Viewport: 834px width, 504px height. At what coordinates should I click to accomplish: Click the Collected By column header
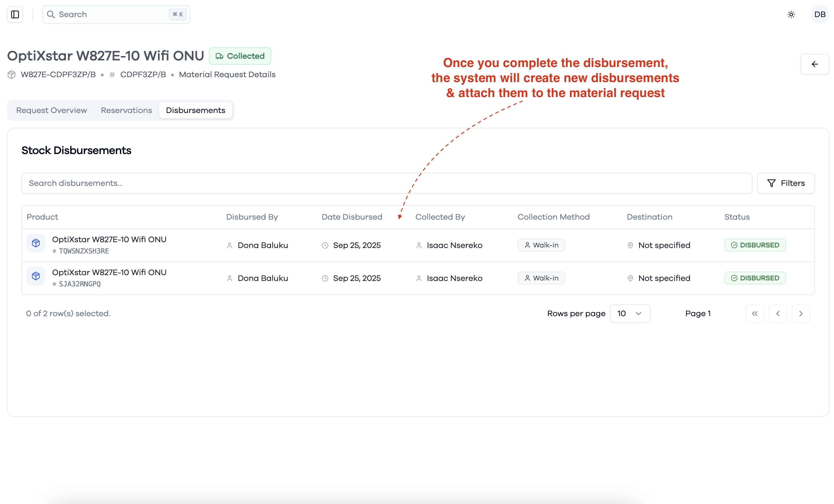click(440, 217)
